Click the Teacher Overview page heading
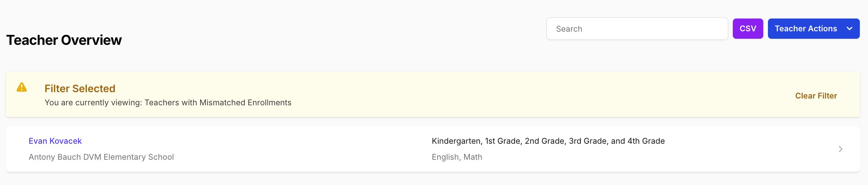 [x=64, y=40]
